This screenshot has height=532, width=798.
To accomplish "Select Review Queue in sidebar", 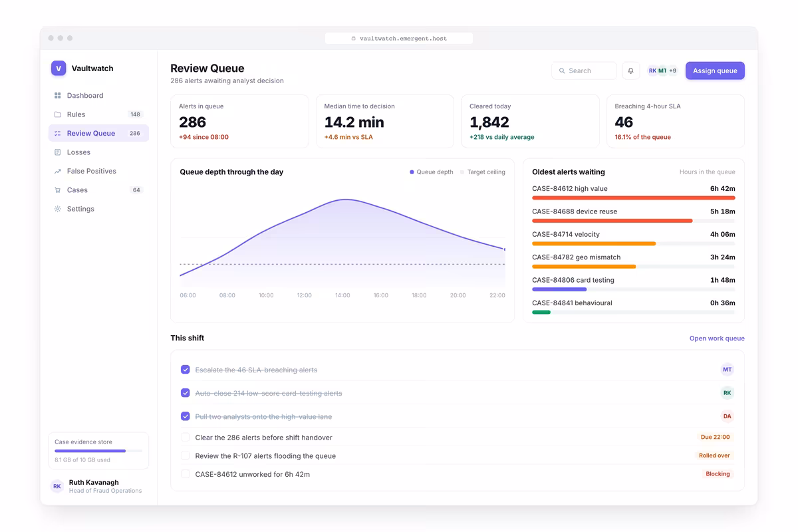I will point(98,134).
